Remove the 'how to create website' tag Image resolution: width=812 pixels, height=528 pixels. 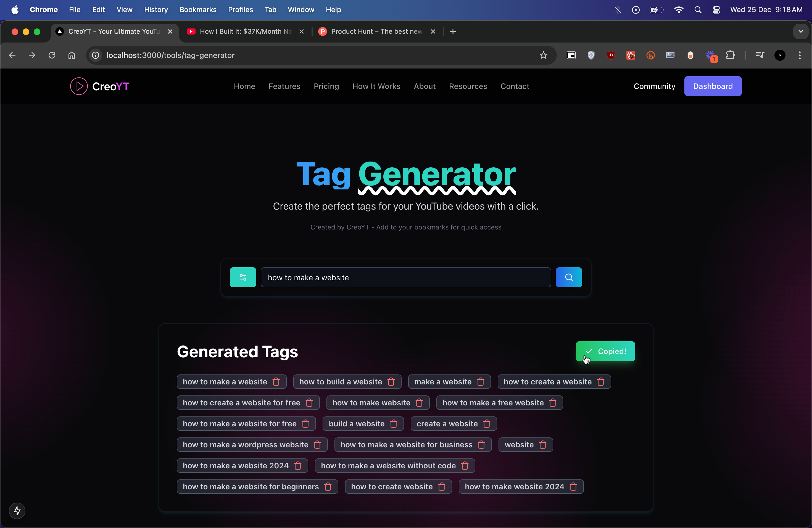[x=441, y=487]
